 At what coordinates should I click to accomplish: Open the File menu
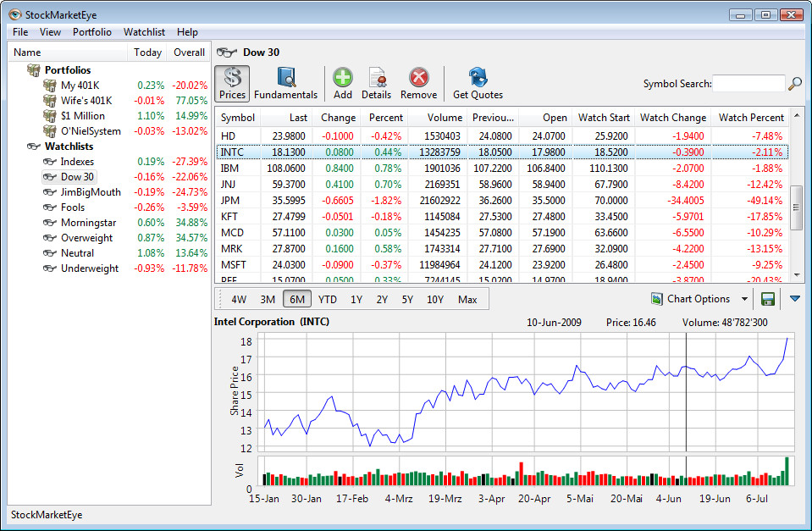click(20, 32)
